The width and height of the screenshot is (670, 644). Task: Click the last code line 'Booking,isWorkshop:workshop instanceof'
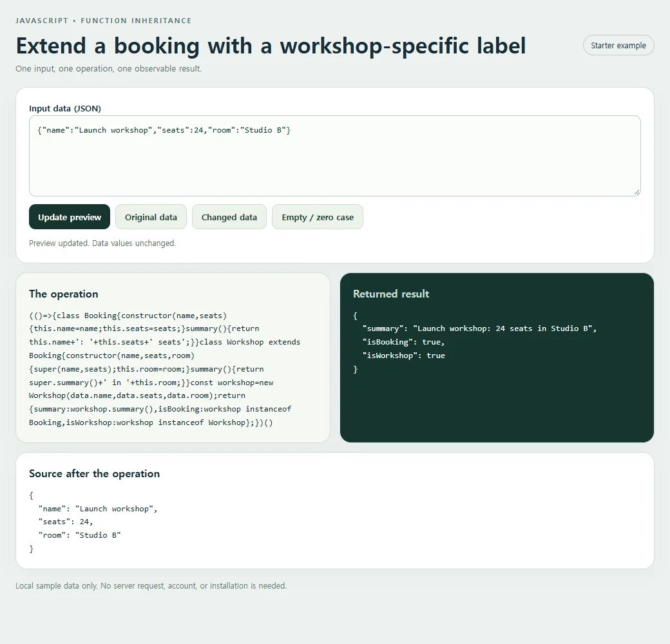pos(151,422)
